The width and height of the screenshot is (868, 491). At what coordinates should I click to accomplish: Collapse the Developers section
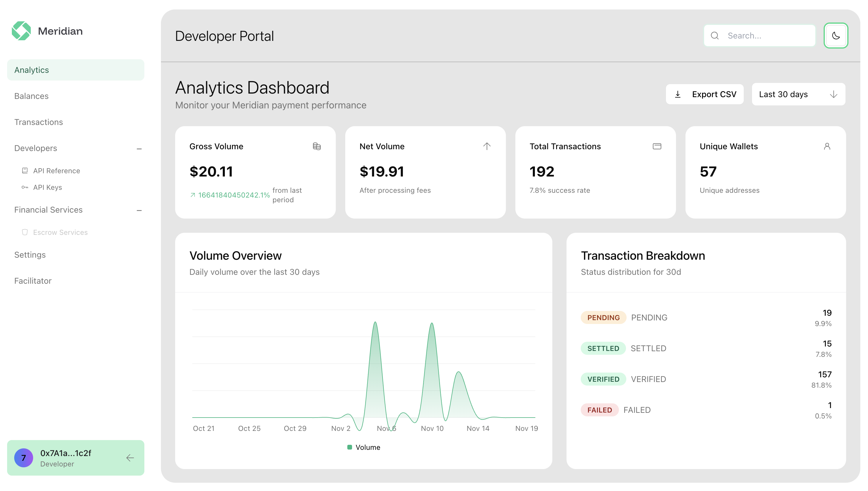pyautogui.click(x=139, y=149)
